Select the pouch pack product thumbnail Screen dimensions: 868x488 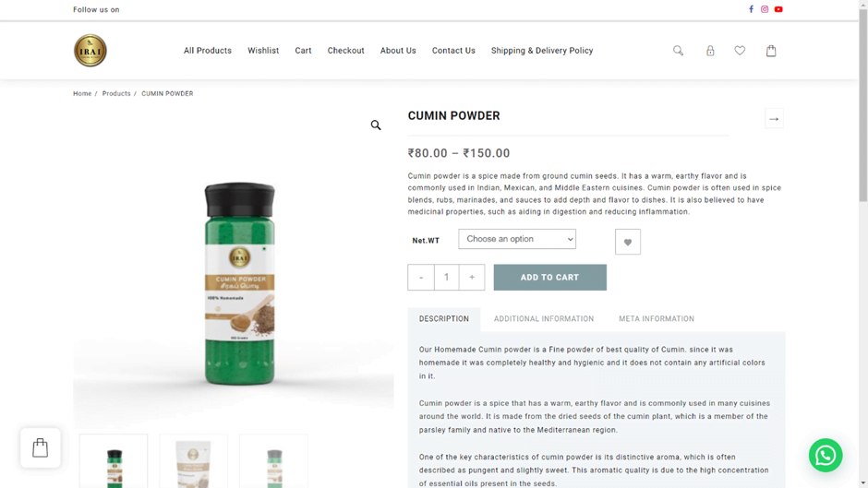(x=193, y=462)
